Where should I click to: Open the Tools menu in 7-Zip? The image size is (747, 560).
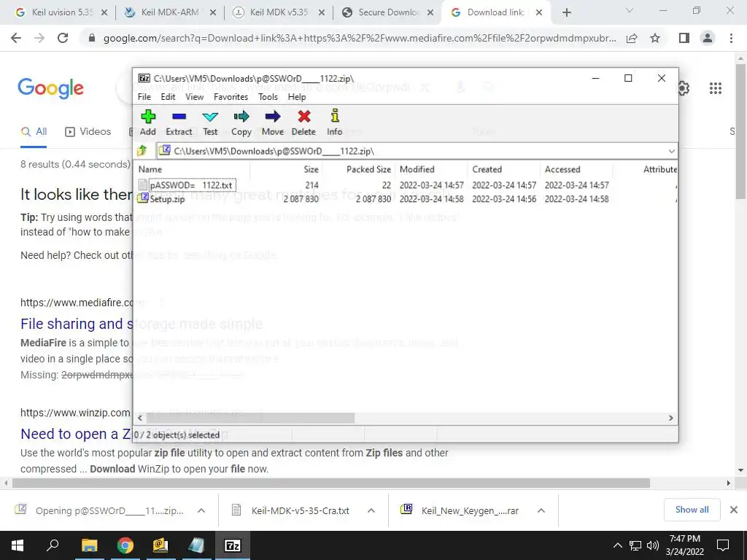tap(268, 97)
